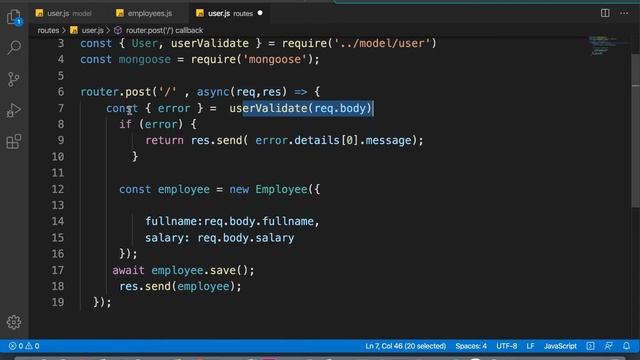
Task: Click the routes breadcrumb folder
Action: [48, 30]
